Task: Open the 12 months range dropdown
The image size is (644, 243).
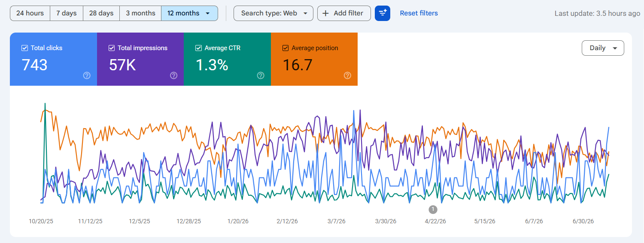Action: (x=189, y=13)
